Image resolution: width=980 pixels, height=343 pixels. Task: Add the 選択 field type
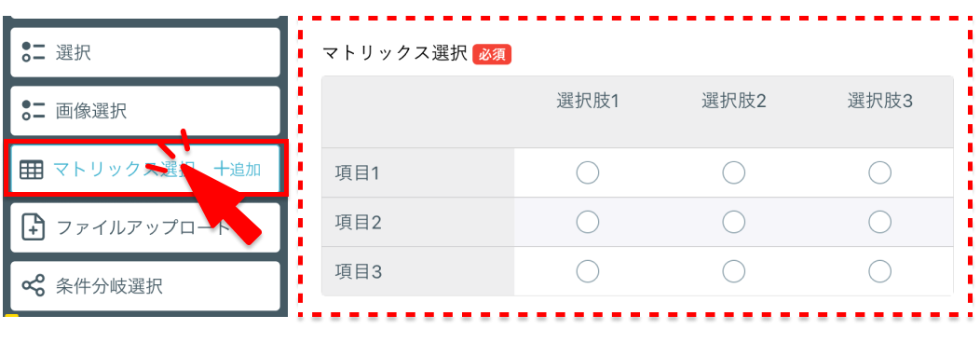[x=145, y=52]
